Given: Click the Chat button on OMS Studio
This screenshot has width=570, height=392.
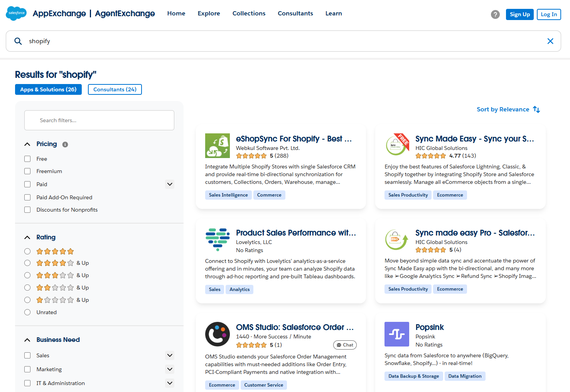Looking at the screenshot, I should click(x=345, y=345).
